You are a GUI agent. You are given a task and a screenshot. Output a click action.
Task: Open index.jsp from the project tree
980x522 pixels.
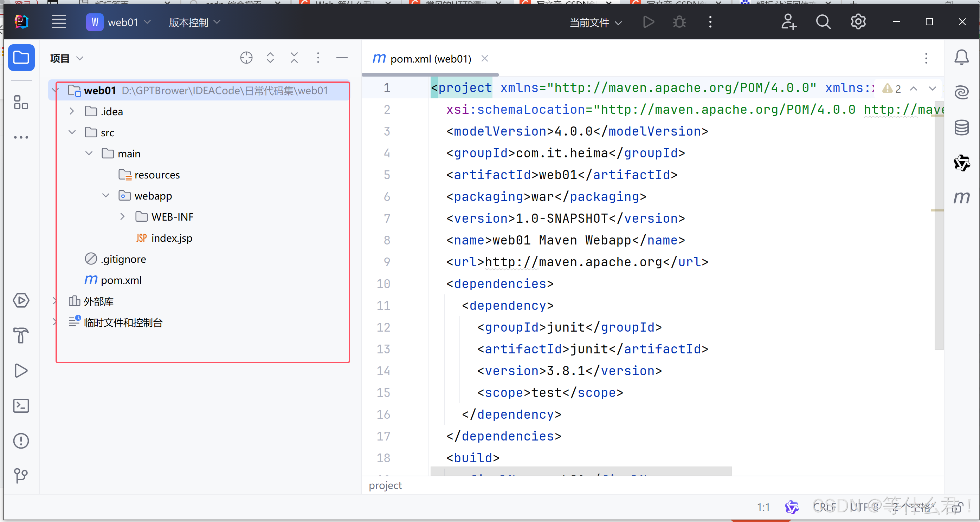(172, 238)
